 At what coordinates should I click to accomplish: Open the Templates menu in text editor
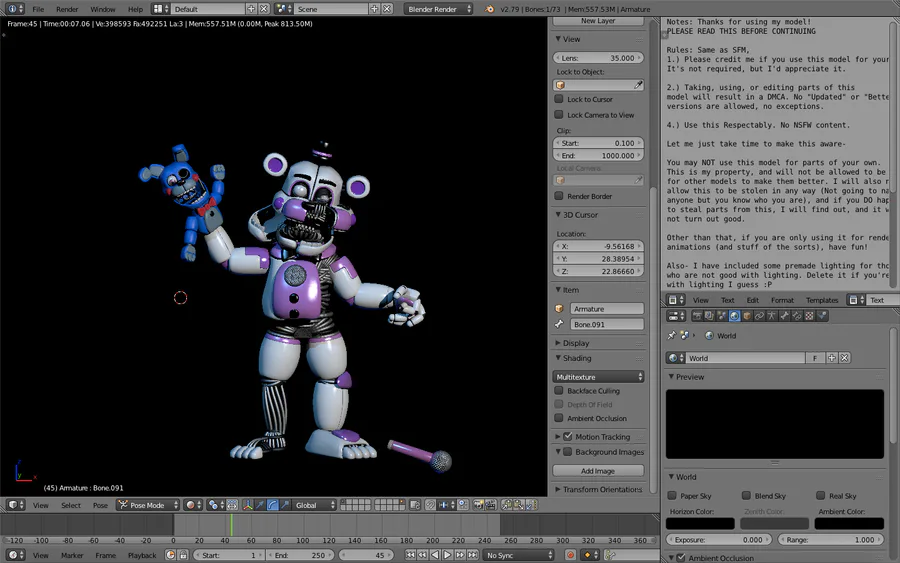click(822, 300)
